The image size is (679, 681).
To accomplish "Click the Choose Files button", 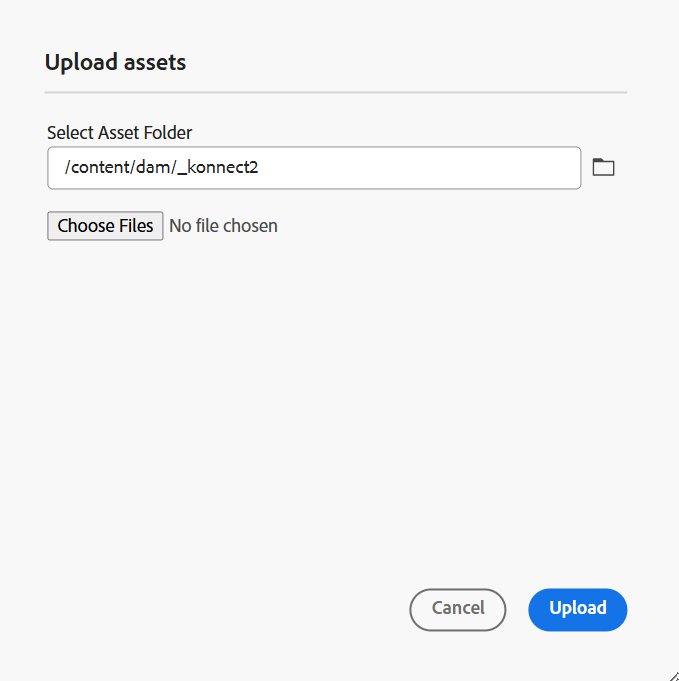I will 105,226.
